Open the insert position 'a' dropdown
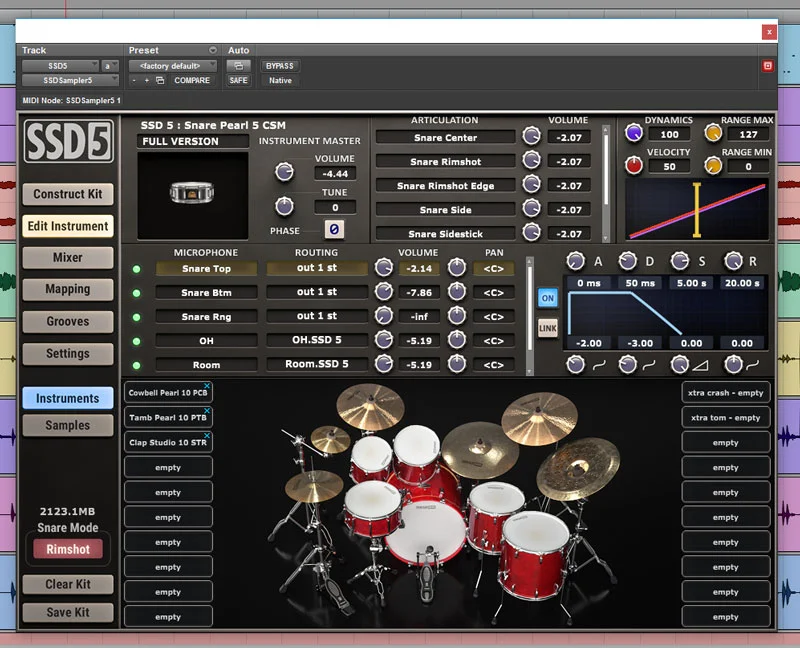The image size is (800, 648). tap(110, 66)
